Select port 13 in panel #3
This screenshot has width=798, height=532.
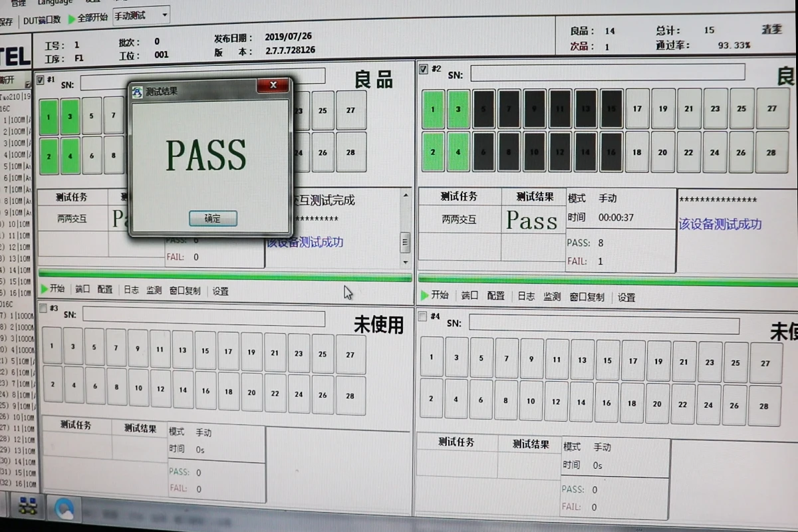(182, 350)
